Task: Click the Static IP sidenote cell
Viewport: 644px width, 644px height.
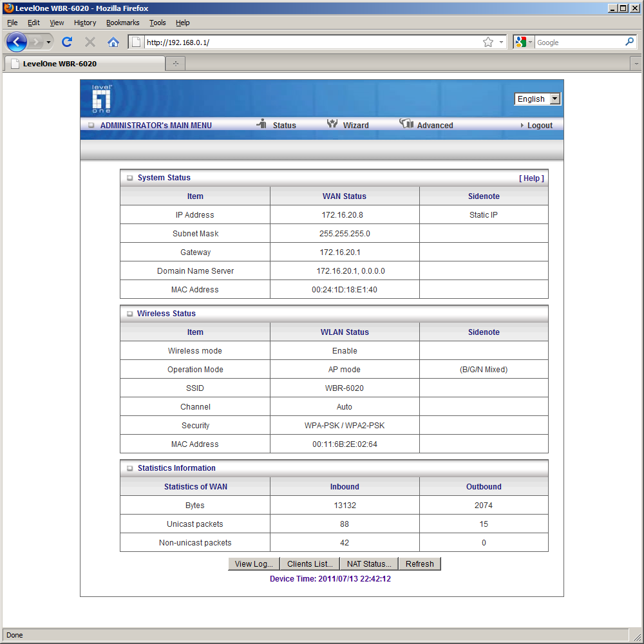Action: pyautogui.click(x=484, y=215)
